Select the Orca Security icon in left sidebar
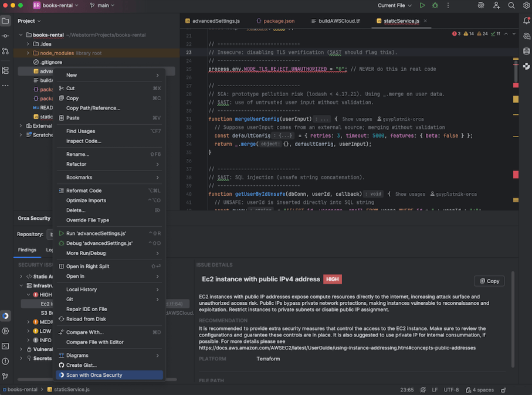This screenshot has width=532, height=395. coord(5,315)
